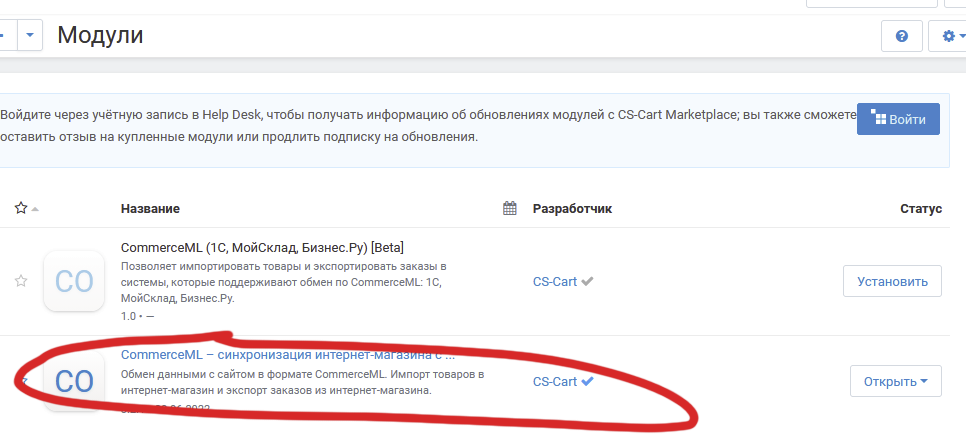Viewport: 966px width, 439px height.
Task: Click the CO icon of CommerceML [Beta]
Action: click(74, 281)
